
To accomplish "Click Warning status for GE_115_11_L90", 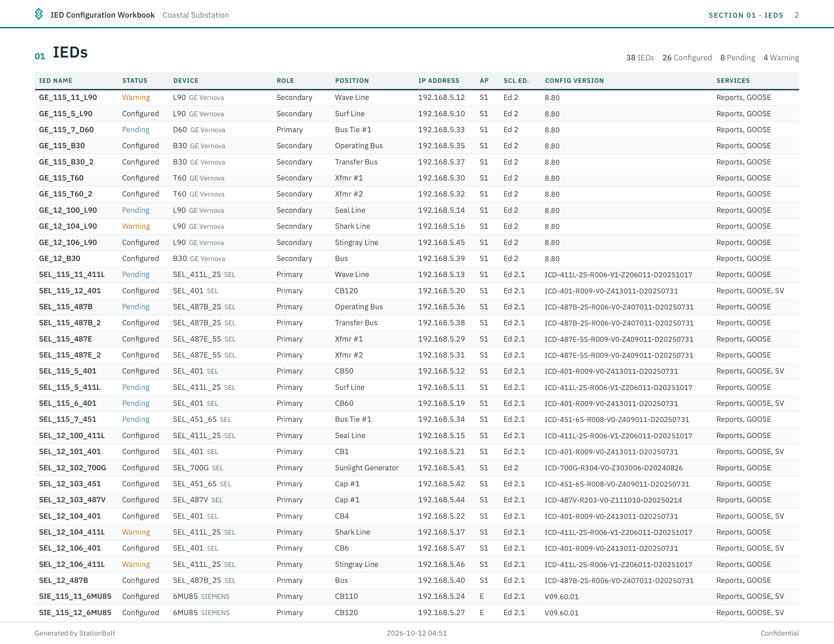I will (136, 97).
